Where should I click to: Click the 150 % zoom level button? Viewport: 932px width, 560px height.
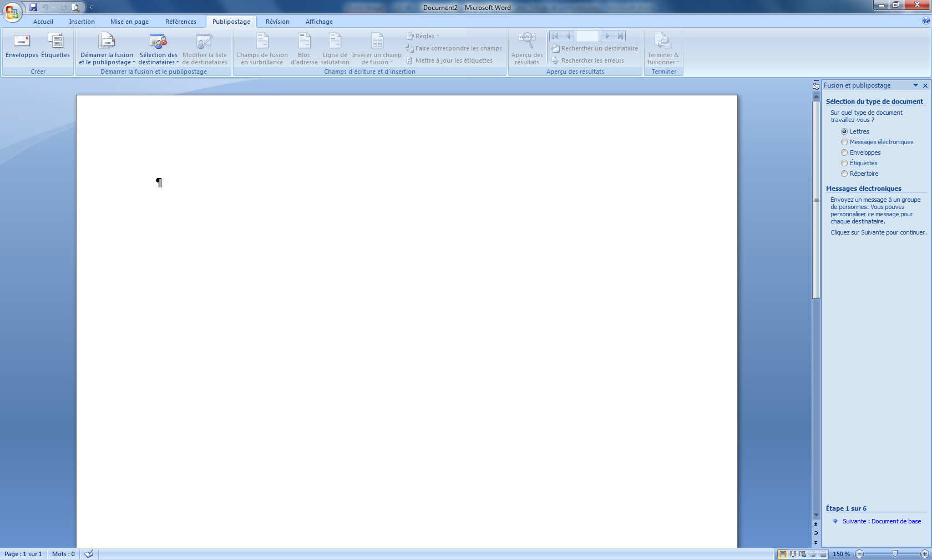coord(841,554)
